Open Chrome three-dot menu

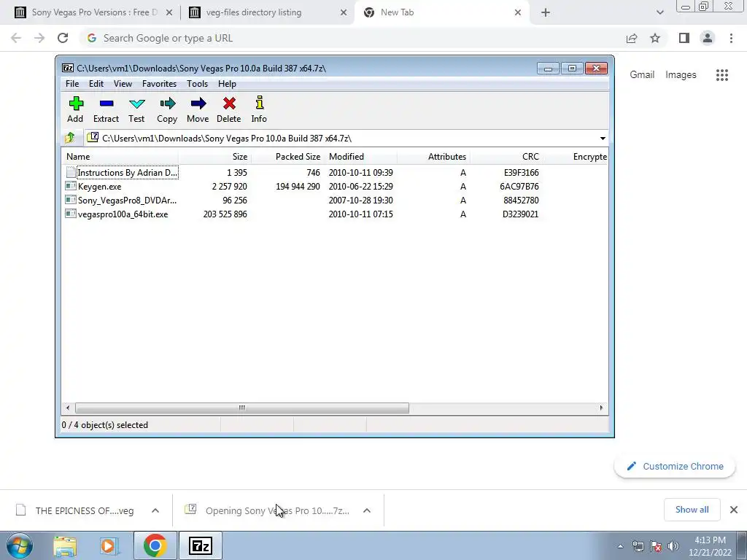[x=731, y=38]
